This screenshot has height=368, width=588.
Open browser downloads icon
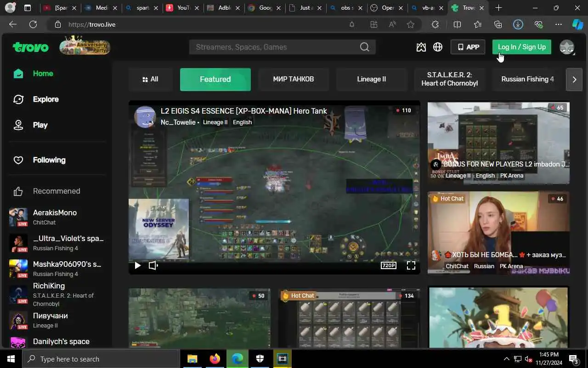518,24
